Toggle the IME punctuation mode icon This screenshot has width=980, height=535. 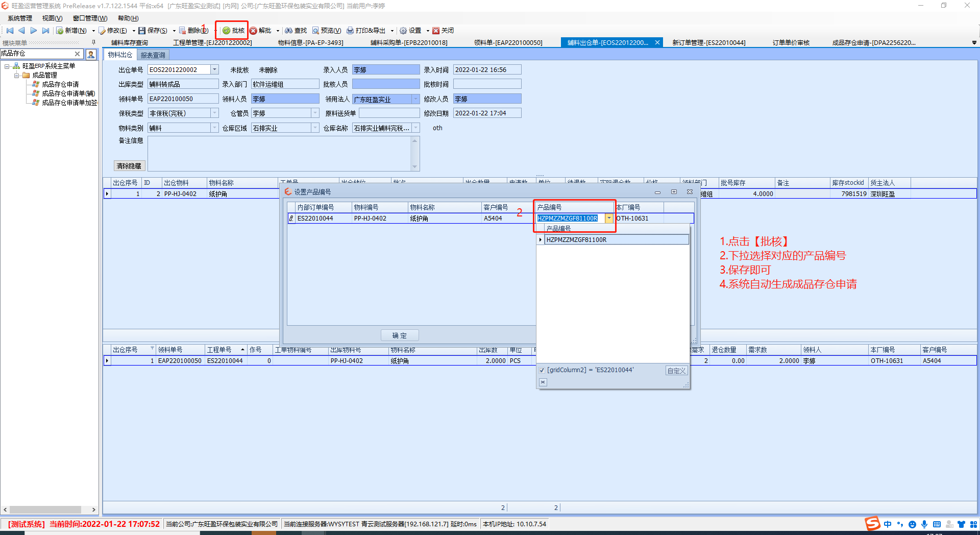point(900,524)
